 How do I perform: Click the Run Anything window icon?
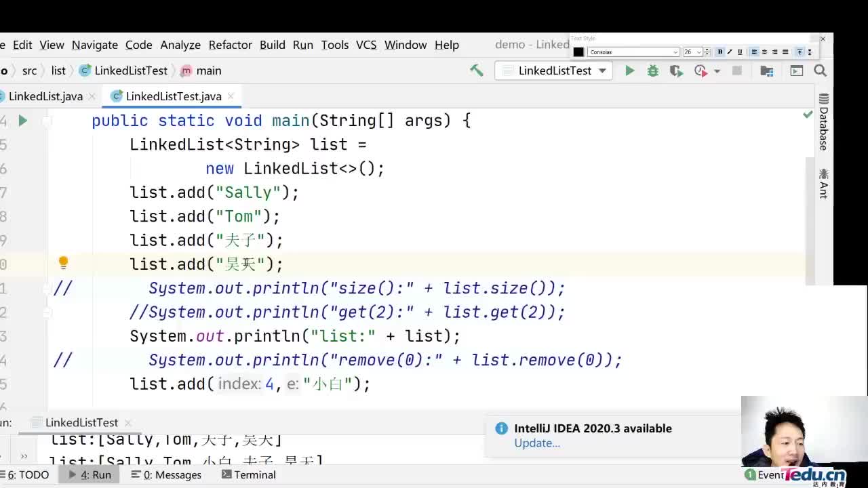[797, 70]
